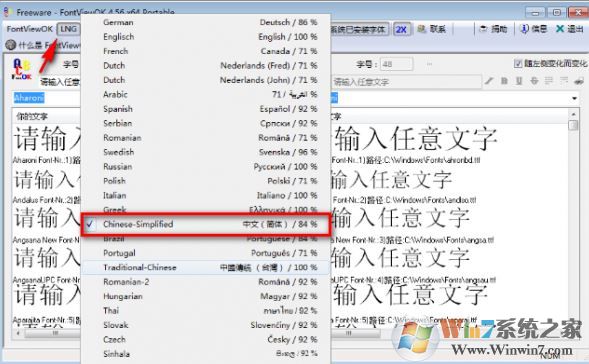589x364 pixels.
Task: Click the right pane 字号 size field
Action: (x=396, y=64)
